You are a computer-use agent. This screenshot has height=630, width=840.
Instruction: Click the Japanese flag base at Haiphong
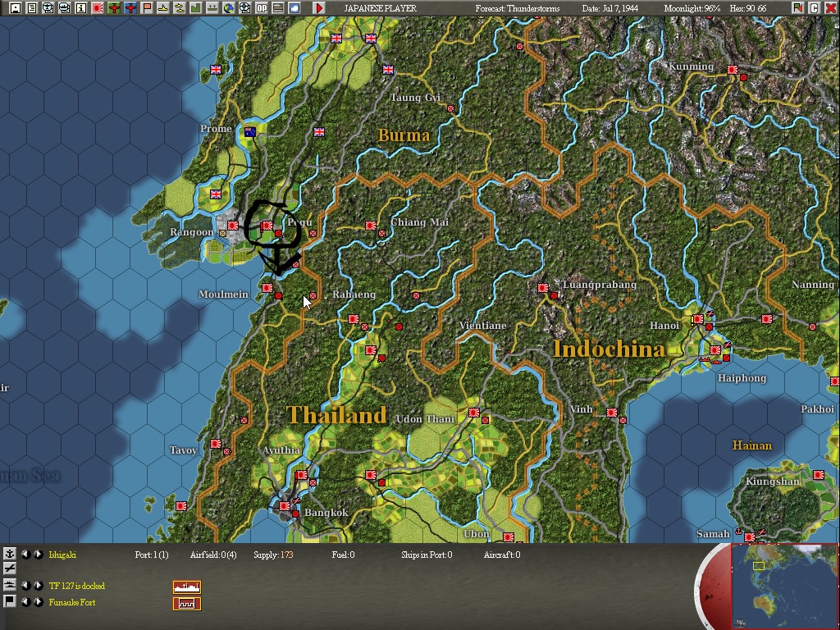(715, 349)
